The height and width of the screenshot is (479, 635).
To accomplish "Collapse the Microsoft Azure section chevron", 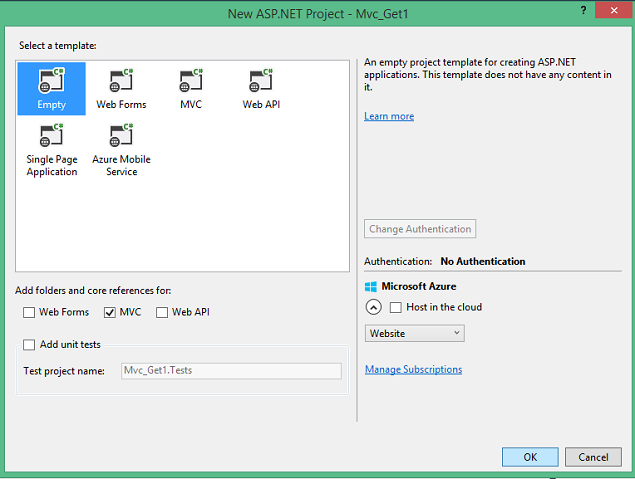I will (373, 307).
